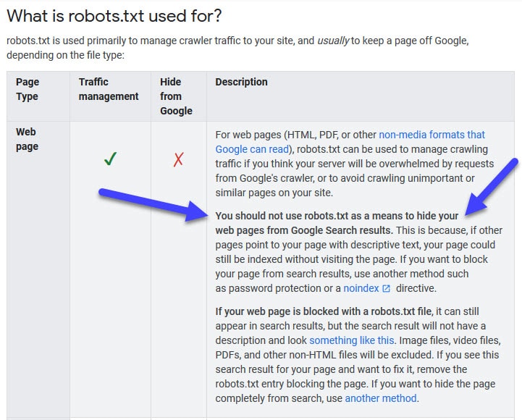Click the 'Google can read' link text
Viewport: 522px width, 420px height.
click(x=252, y=150)
